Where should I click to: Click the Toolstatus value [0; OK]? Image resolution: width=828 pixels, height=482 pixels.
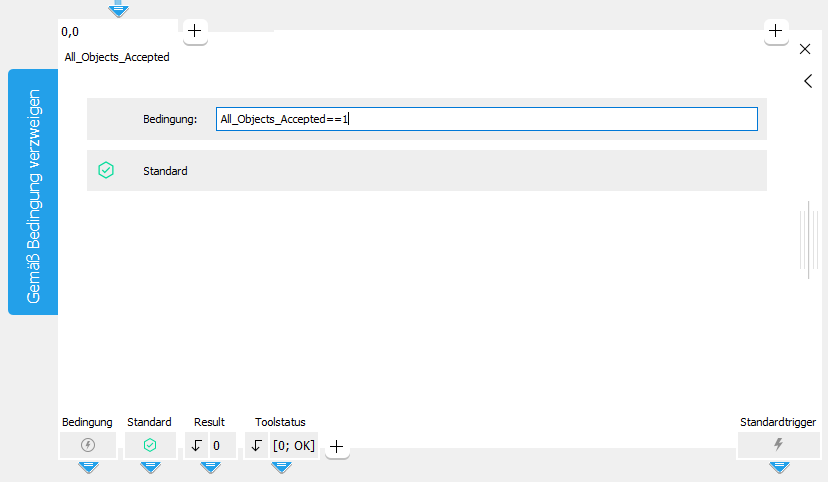coord(293,445)
